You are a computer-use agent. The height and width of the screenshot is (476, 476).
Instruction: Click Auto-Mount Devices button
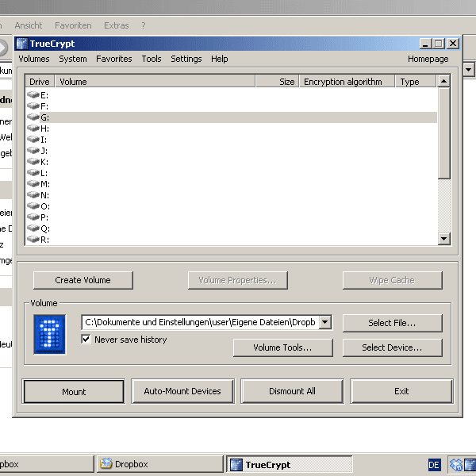pyautogui.click(x=182, y=391)
